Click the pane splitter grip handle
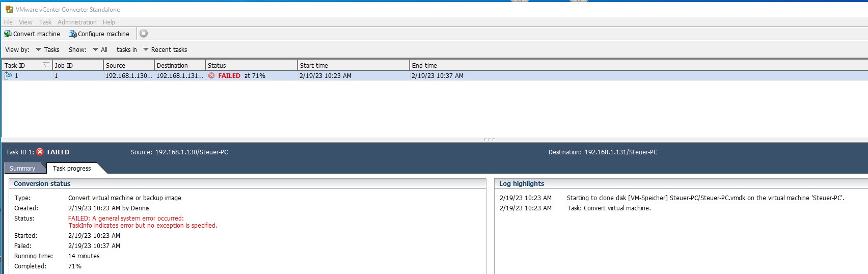The width and height of the screenshot is (868, 274). point(489,139)
